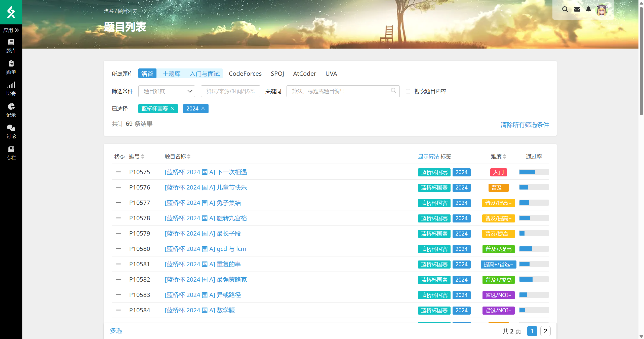Remove the 2024 filter tag
This screenshot has width=644, height=339.
pyautogui.click(x=203, y=108)
